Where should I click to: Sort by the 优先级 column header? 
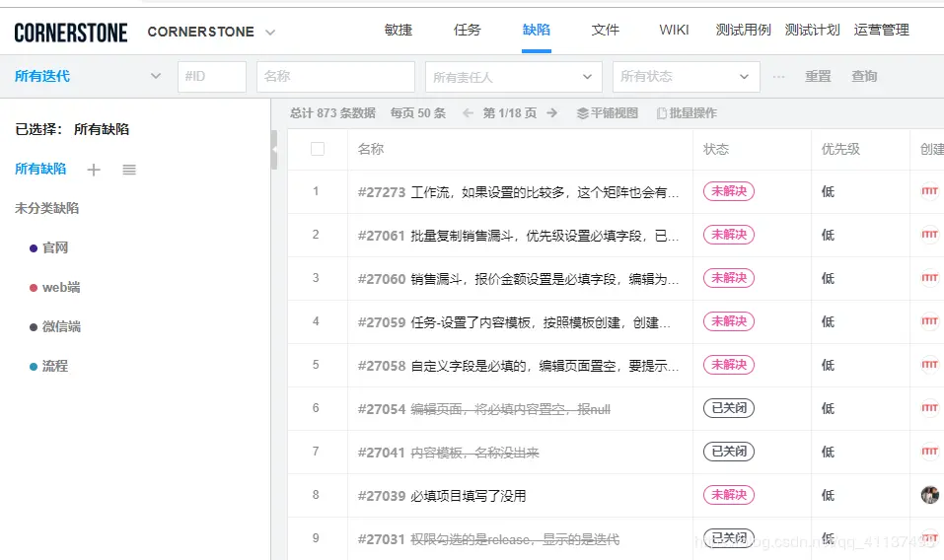(x=840, y=149)
